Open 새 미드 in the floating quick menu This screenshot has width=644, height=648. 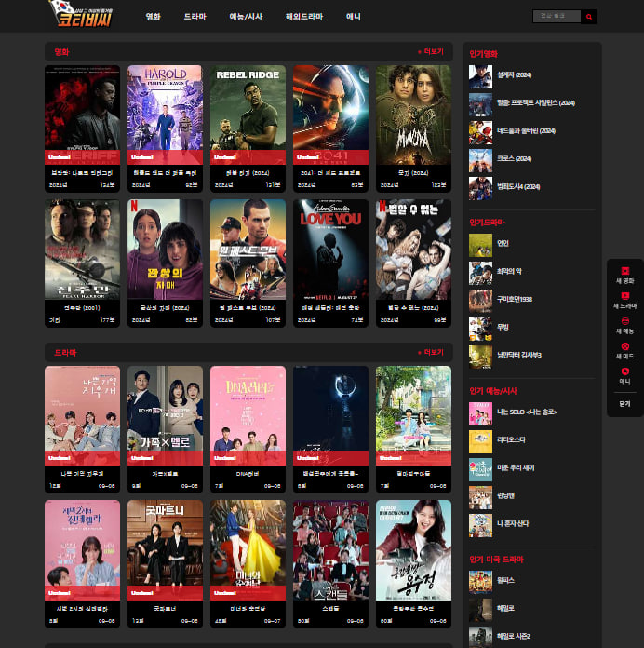point(625,351)
